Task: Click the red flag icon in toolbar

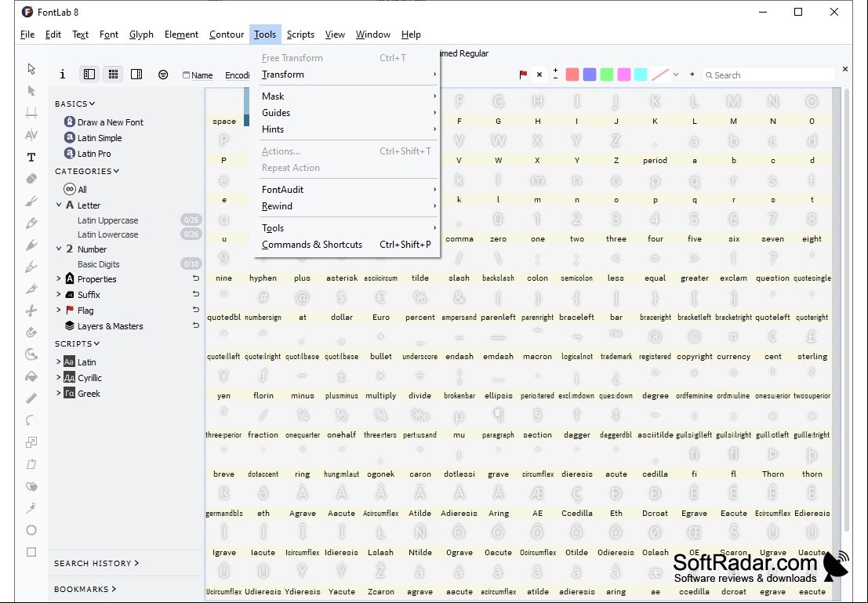Action: coord(522,74)
